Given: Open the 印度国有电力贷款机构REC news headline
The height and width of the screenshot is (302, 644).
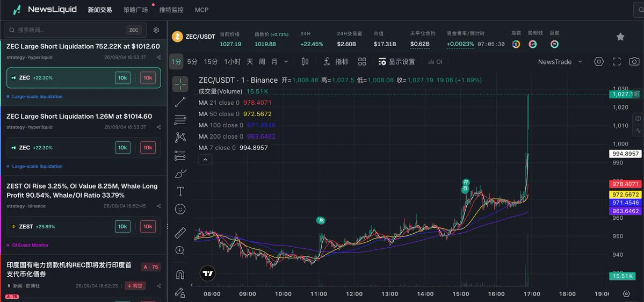Looking at the screenshot, I should point(69,270).
